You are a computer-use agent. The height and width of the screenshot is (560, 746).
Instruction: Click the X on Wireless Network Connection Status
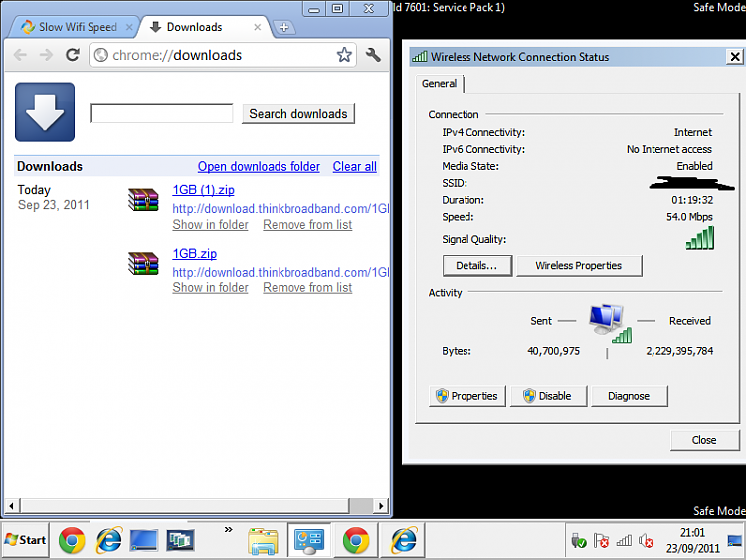pos(735,56)
